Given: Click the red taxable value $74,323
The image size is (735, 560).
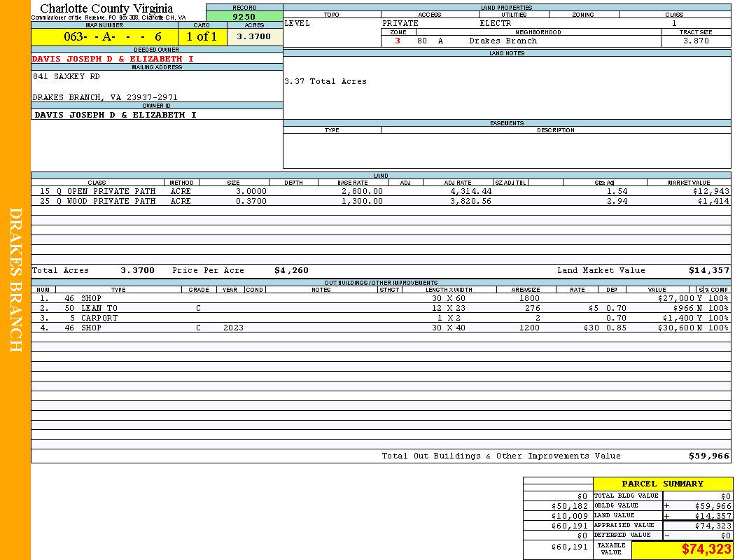Looking at the screenshot, I should click(x=706, y=549).
